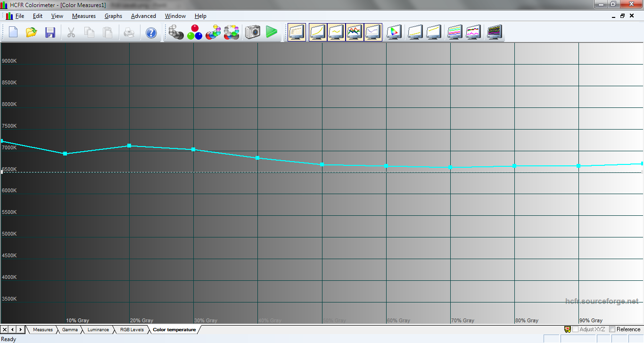Viewport: 644px width, 343px height.
Task: Click the 50% Gray data point
Action: (x=322, y=164)
